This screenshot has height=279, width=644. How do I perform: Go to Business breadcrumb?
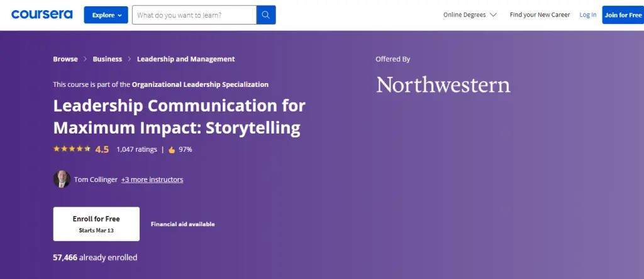click(107, 59)
